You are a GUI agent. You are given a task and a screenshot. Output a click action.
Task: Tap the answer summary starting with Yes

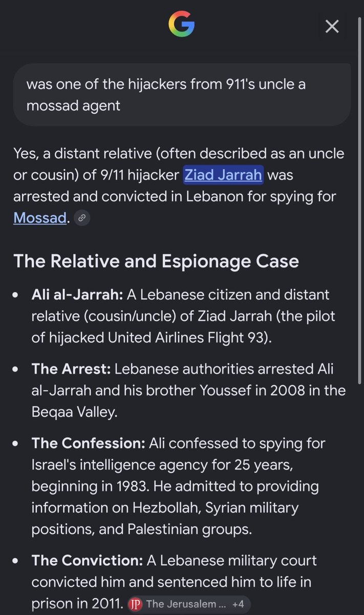click(179, 186)
